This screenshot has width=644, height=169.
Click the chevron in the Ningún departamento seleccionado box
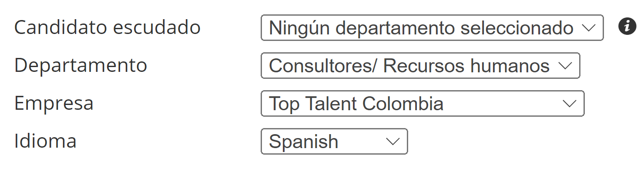(x=588, y=28)
